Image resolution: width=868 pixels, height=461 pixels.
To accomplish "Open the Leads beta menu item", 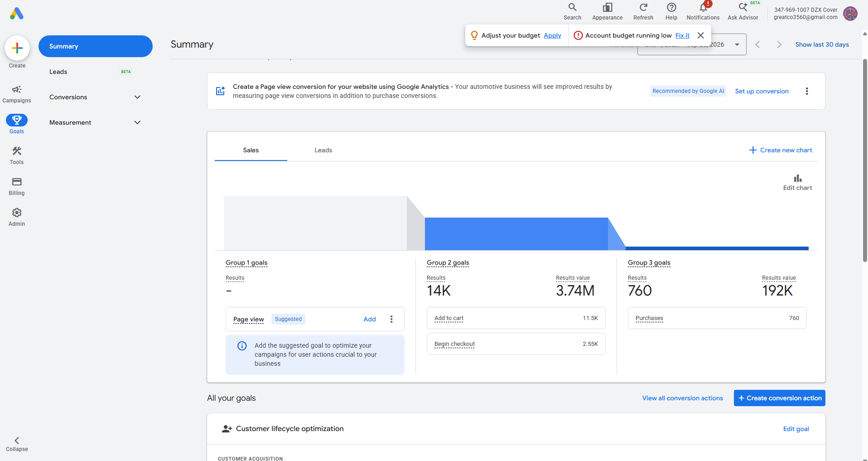I will point(95,72).
